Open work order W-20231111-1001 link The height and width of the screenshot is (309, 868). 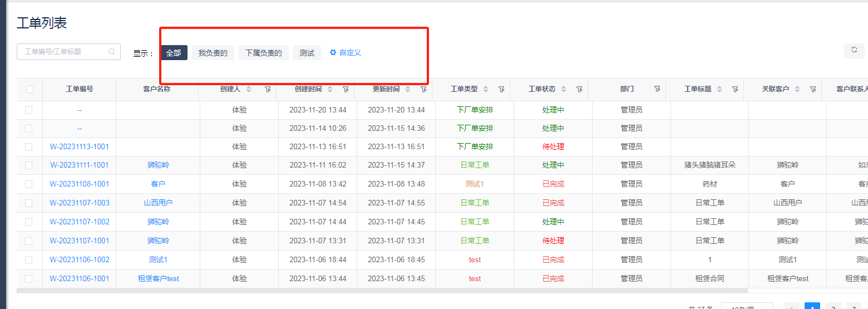(x=80, y=165)
